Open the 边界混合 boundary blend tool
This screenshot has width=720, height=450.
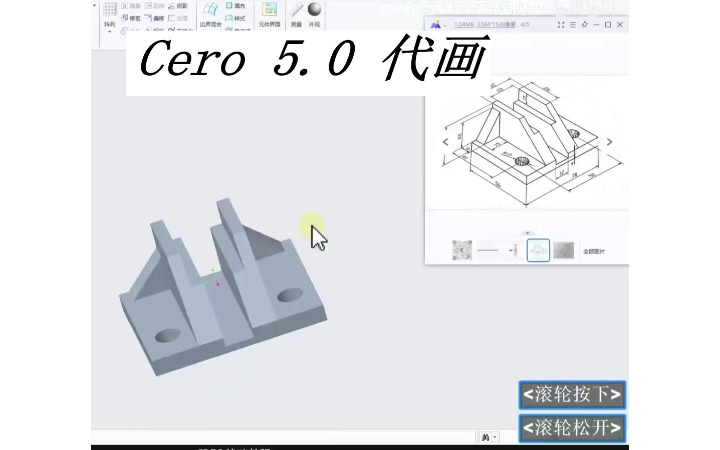click(211, 15)
